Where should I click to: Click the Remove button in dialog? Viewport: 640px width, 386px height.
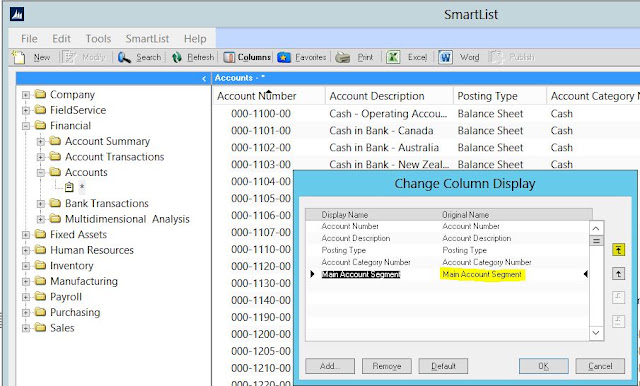coord(387,366)
